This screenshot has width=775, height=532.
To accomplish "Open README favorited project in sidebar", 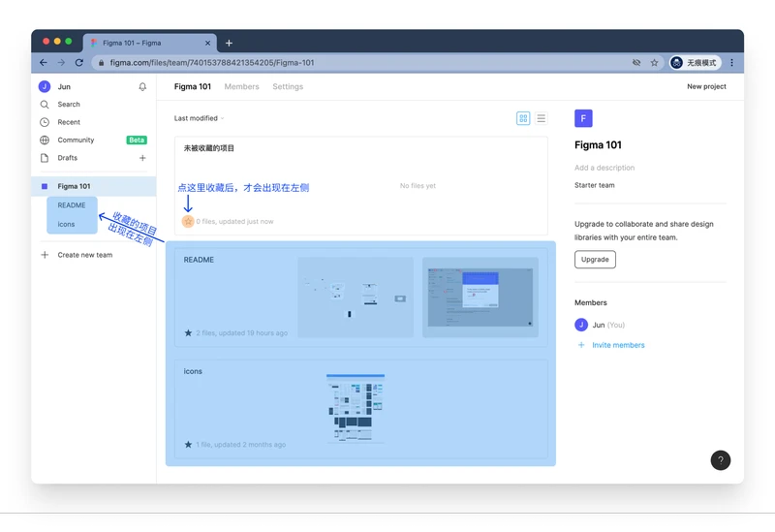I will coord(72,205).
